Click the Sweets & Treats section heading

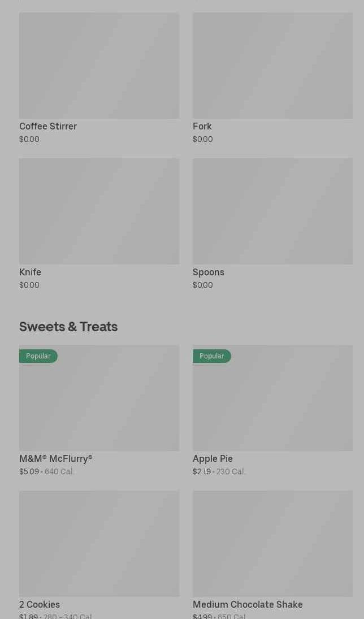(x=68, y=326)
